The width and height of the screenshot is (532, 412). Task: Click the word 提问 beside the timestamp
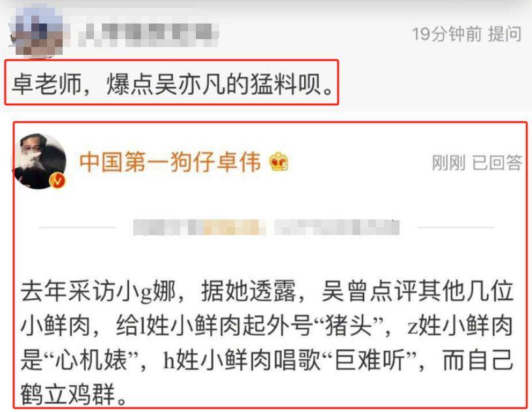click(x=505, y=34)
